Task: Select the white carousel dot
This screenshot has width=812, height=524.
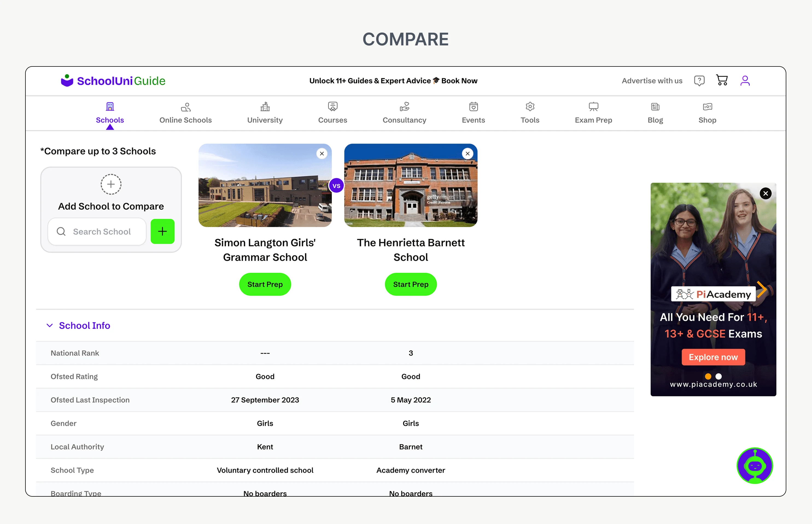Action: coord(719,376)
